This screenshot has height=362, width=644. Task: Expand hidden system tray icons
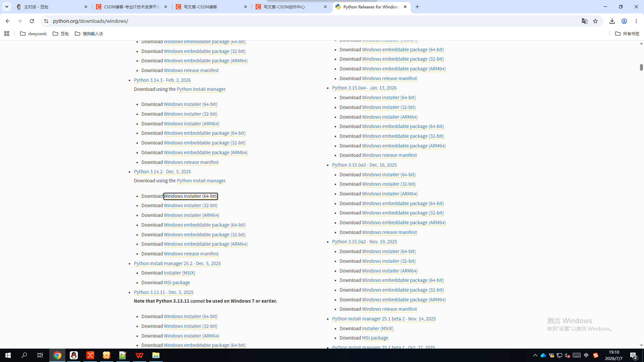pyautogui.click(x=535, y=355)
